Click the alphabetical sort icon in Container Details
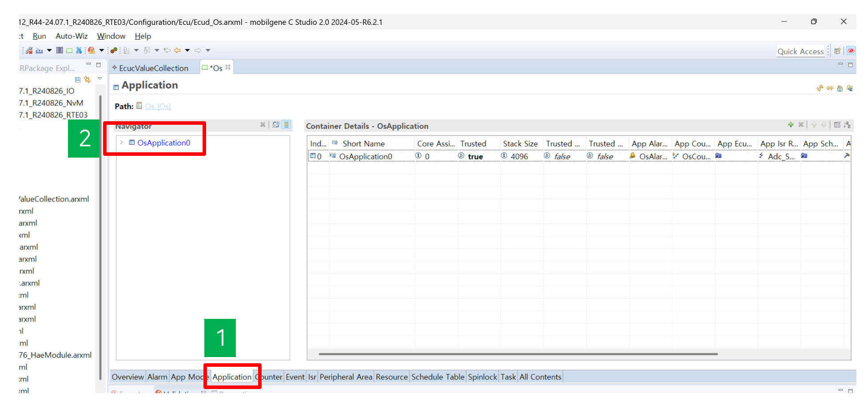 [848, 125]
